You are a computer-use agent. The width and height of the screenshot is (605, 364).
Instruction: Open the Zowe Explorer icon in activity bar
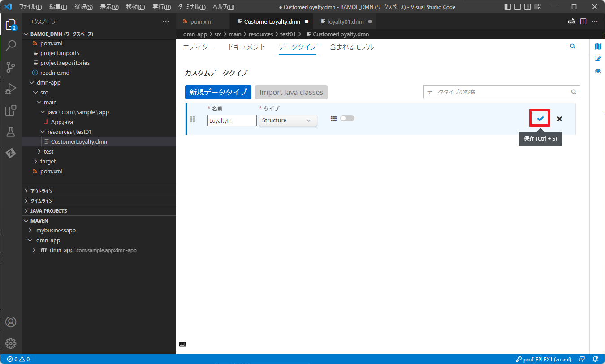(11, 153)
